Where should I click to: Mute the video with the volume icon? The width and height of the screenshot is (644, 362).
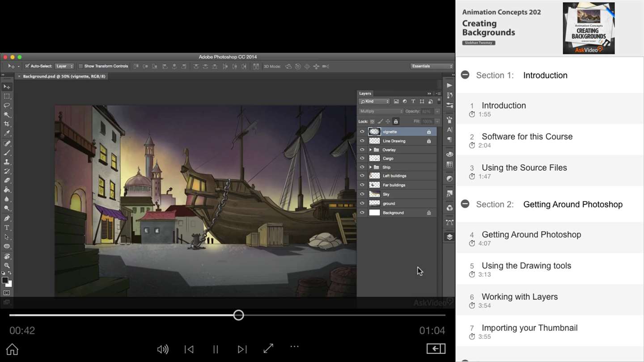coord(163,349)
